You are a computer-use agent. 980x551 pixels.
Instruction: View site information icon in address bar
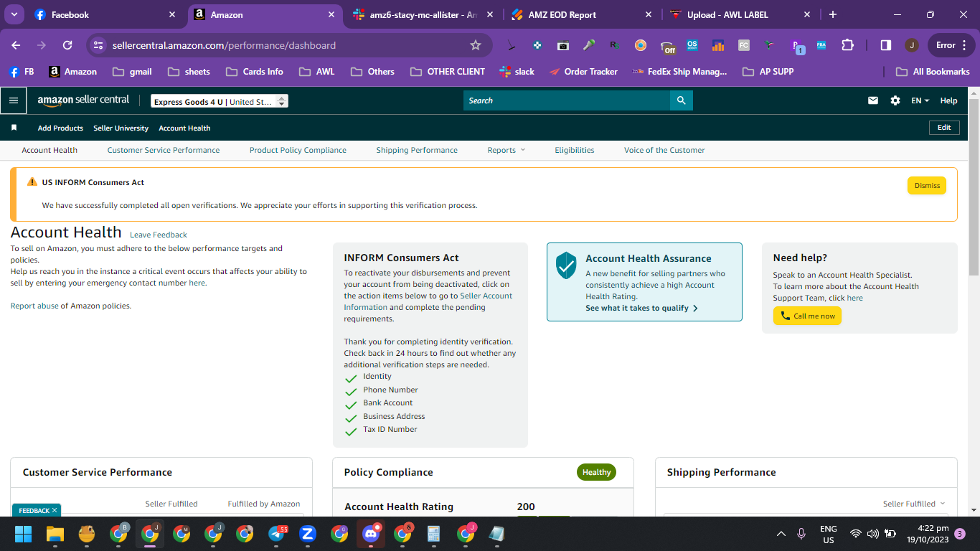[99, 45]
